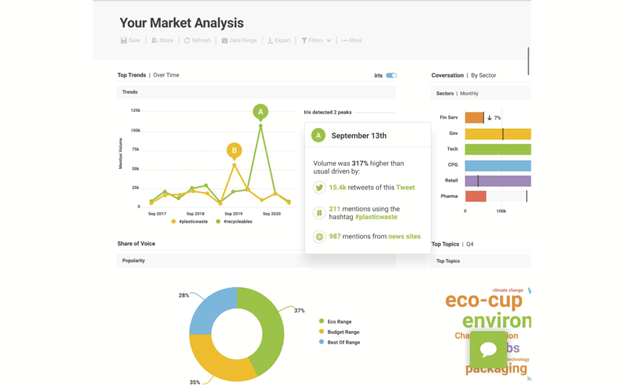Click the CPG blue bar
Image resolution: width=624 pixels, height=389 pixels.
(498, 165)
